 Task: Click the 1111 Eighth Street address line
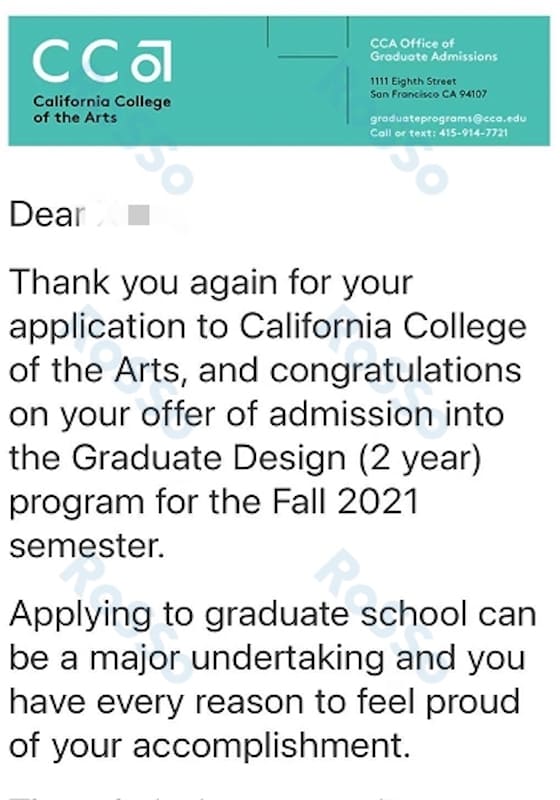tap(413, 81)
